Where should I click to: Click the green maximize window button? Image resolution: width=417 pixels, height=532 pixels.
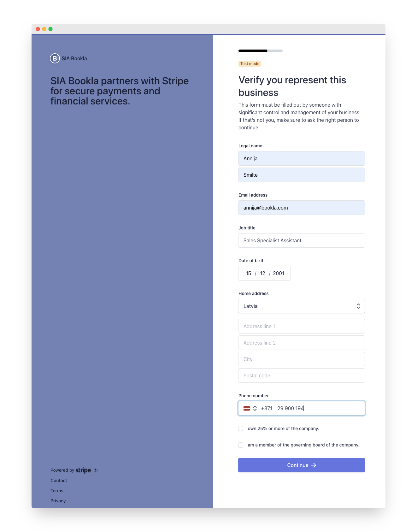click(x=50, y=29)
